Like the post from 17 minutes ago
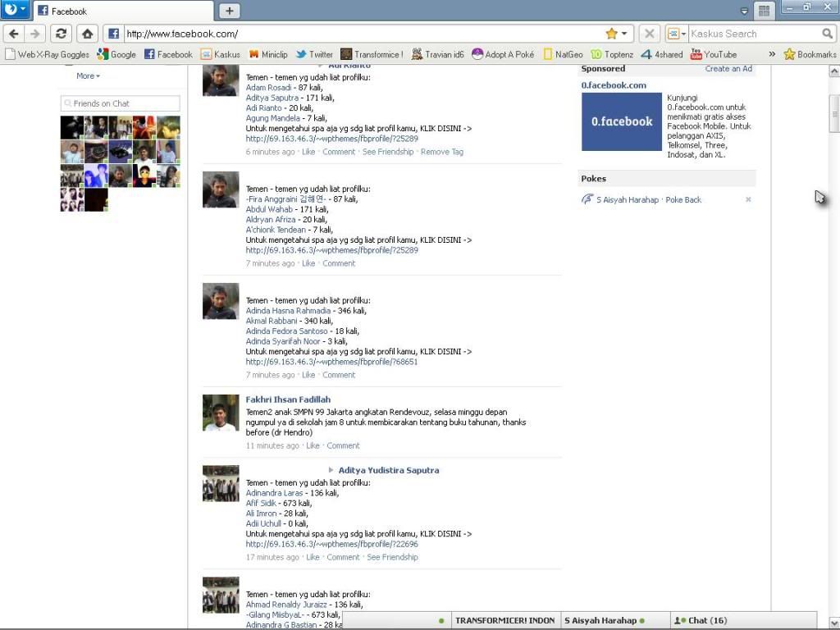Viewport: 840px width, 630px height. pyautogui.click(x=313, y=557)
